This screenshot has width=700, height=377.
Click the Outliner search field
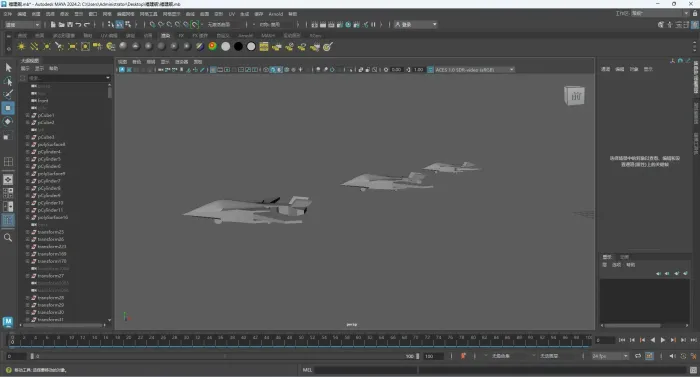68,78
